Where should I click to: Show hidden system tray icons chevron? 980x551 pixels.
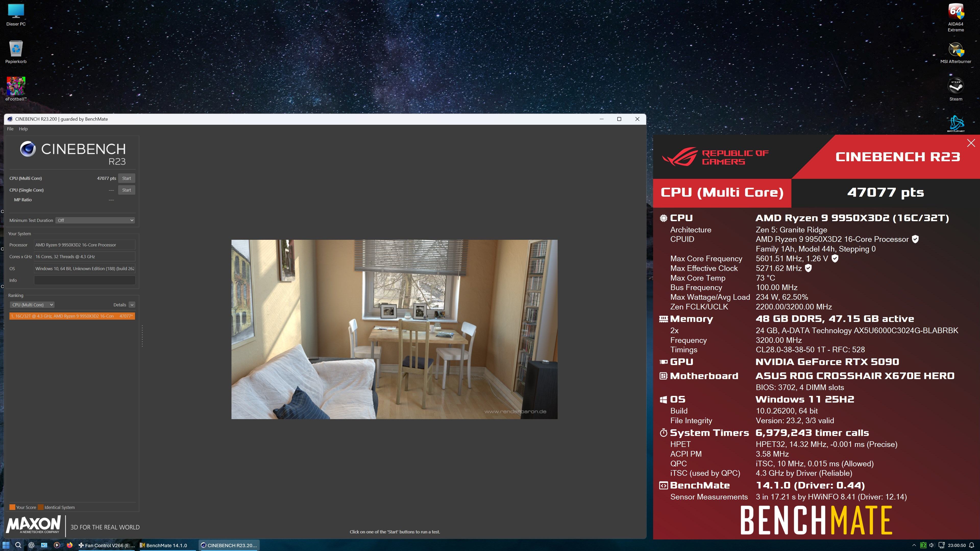[914, 545]
